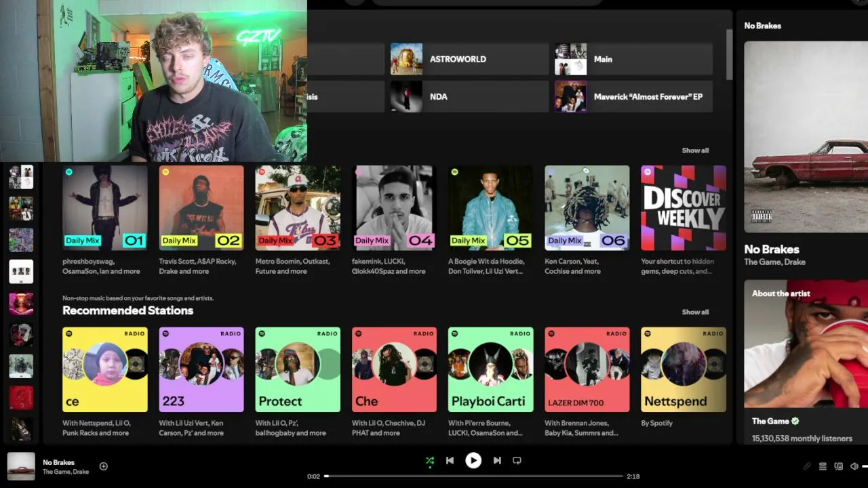This screenshot has width=868, height=488.
Task: Open the connect to a device icon
Action: (x=839, y=466)
